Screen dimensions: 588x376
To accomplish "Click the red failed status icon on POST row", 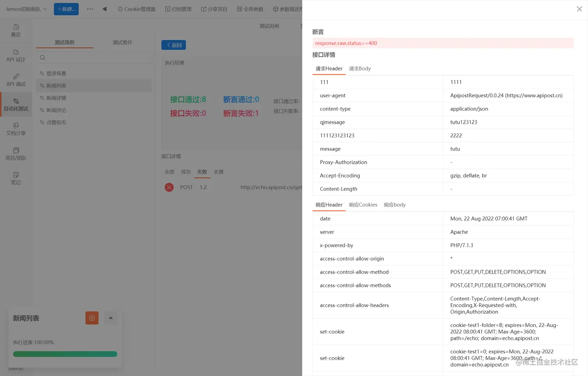I will (169, 187).
